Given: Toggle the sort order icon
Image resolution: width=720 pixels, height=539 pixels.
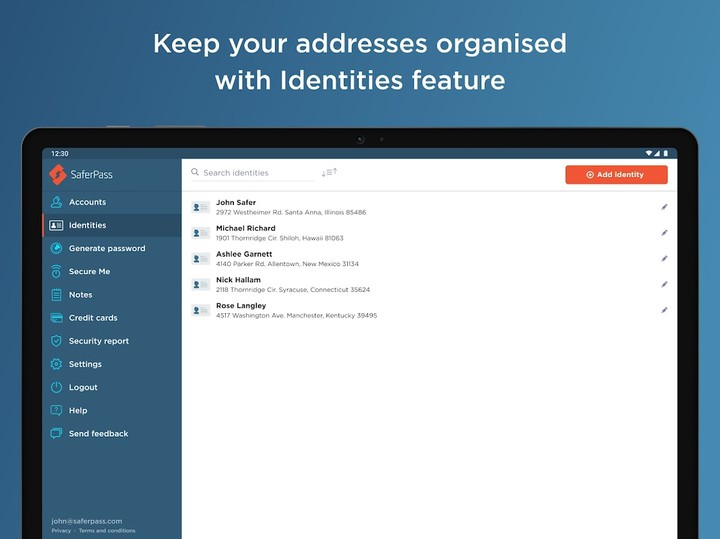Looking at the screenshot, I should pyautogui.click(x=329, y=172).
